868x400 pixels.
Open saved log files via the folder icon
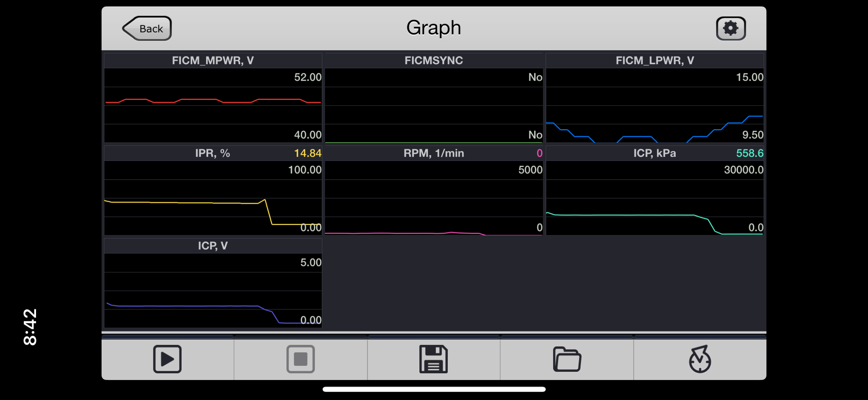567,359
